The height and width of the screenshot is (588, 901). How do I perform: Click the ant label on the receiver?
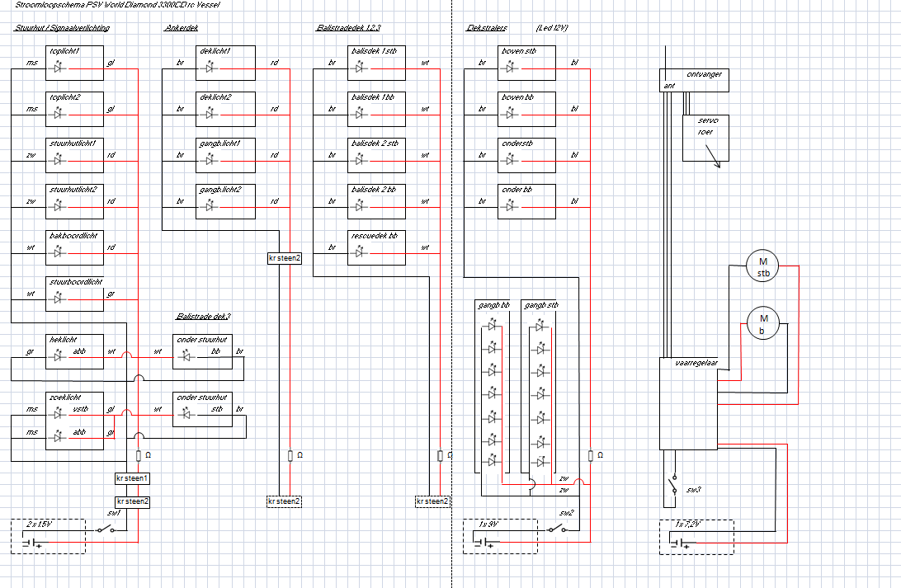click(x=669, y=86)
